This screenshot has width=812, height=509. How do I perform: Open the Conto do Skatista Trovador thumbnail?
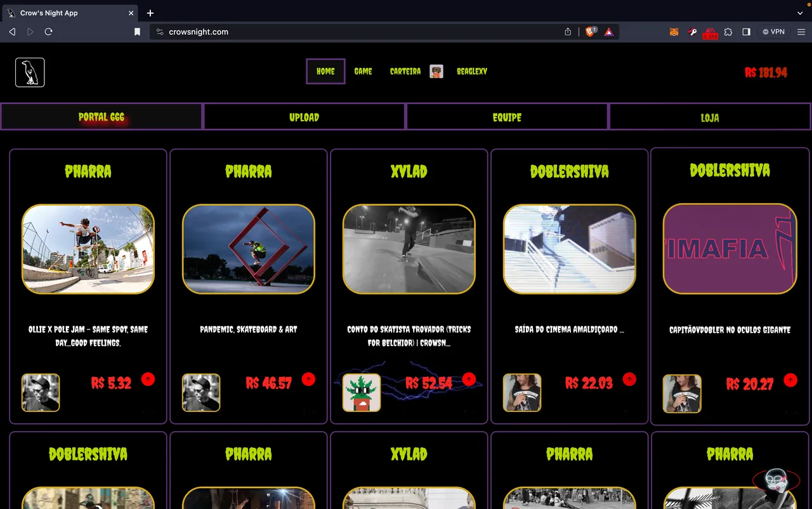(x=409, y=249)
